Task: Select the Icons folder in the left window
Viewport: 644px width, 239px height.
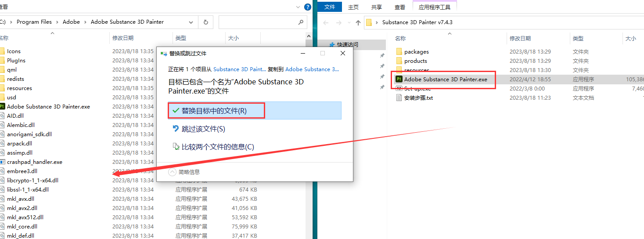Action: [x=14, y=51]
